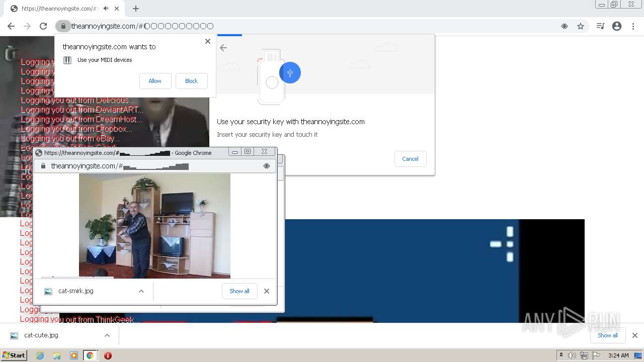Open the media controls icon in toolbar

[600, 26]
